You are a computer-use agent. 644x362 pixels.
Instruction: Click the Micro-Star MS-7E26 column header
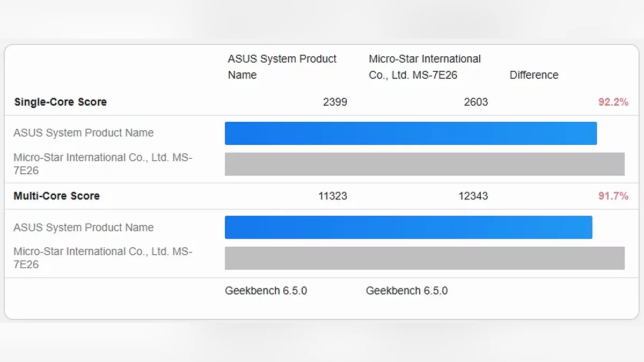[x=425, y=67]
